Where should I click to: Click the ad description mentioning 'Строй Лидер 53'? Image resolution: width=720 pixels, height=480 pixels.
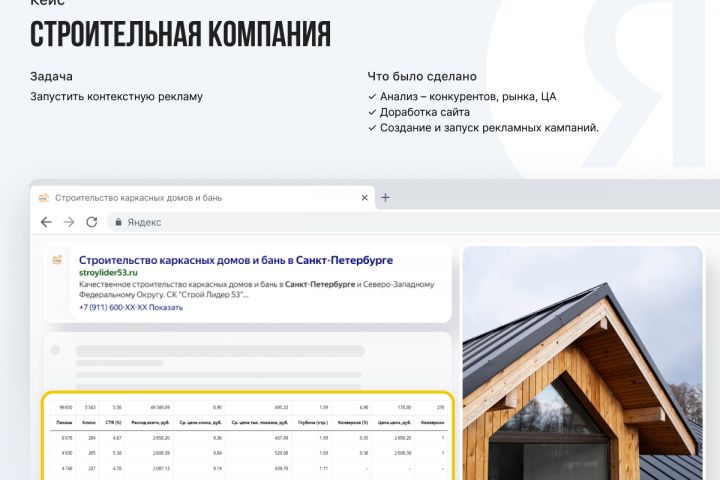click(x=257, y=289)
